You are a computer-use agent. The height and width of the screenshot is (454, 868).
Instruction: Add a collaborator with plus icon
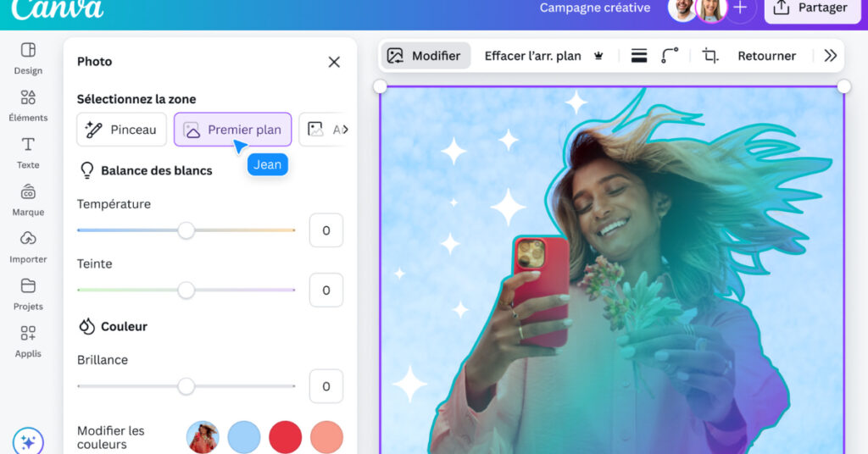740,8
